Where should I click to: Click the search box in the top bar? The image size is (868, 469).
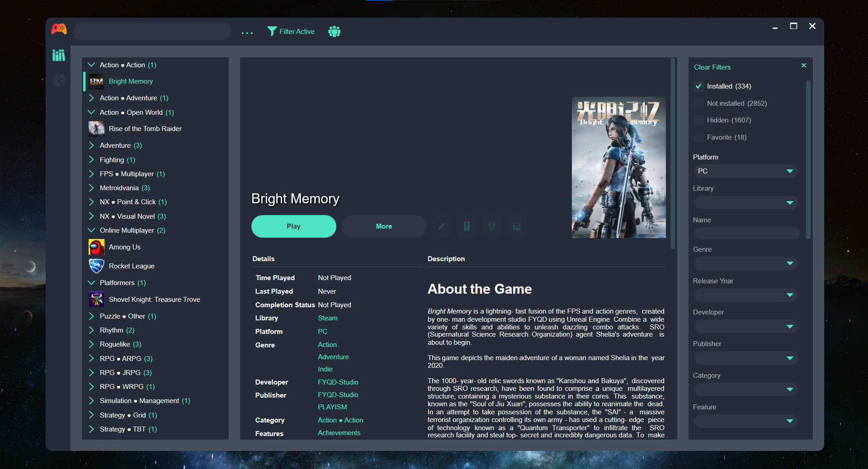tap(152, 32)
